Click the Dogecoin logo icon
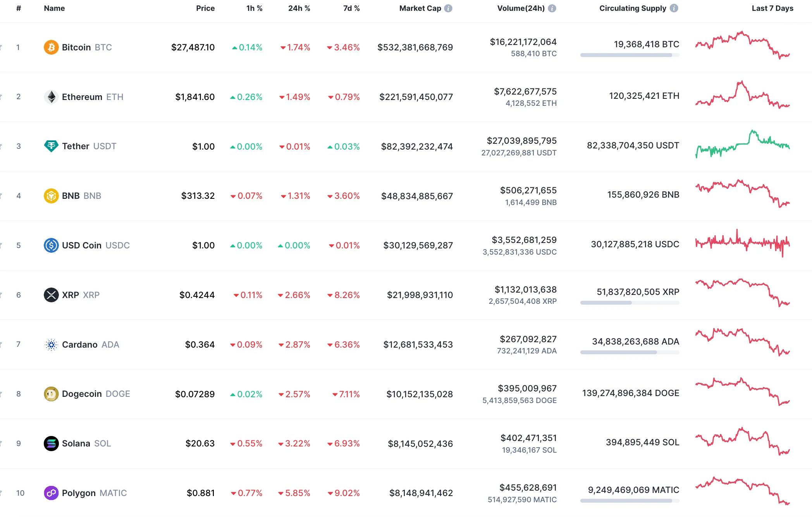The height and width of the screenshot is (517, 812). tap(51, 394)
